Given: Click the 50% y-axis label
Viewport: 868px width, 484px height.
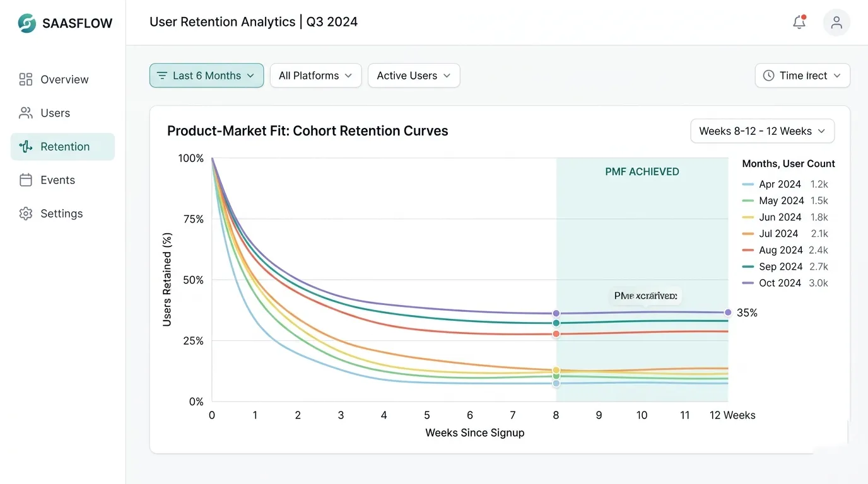Looking at the screenshot, I should tap(193, 280).
